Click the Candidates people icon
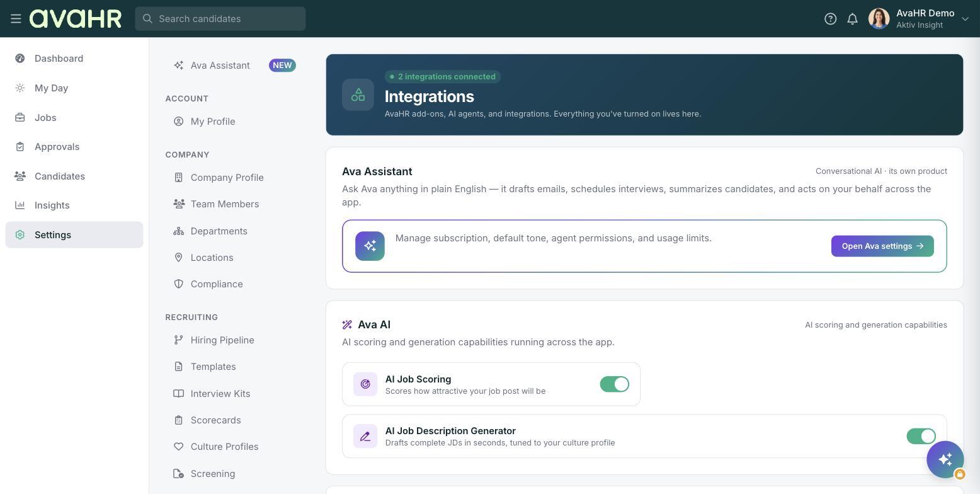The width and height of the screenshot is (980, 494). pyautogui.click(x=20, y=176)
